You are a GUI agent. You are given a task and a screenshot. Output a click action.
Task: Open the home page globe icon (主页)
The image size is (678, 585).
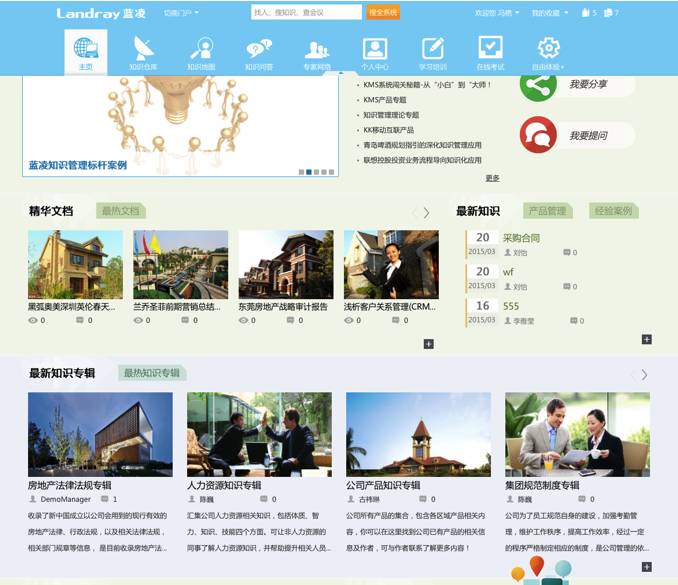tap(86, 48)
